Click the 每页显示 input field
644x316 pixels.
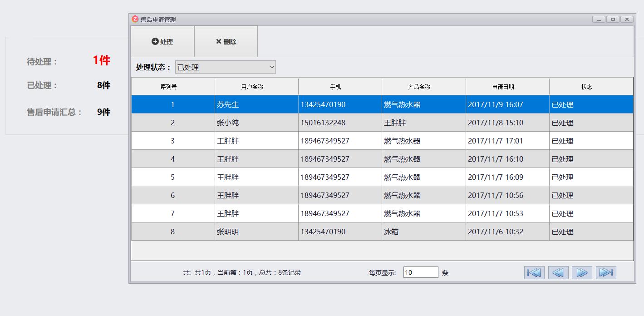421,272
